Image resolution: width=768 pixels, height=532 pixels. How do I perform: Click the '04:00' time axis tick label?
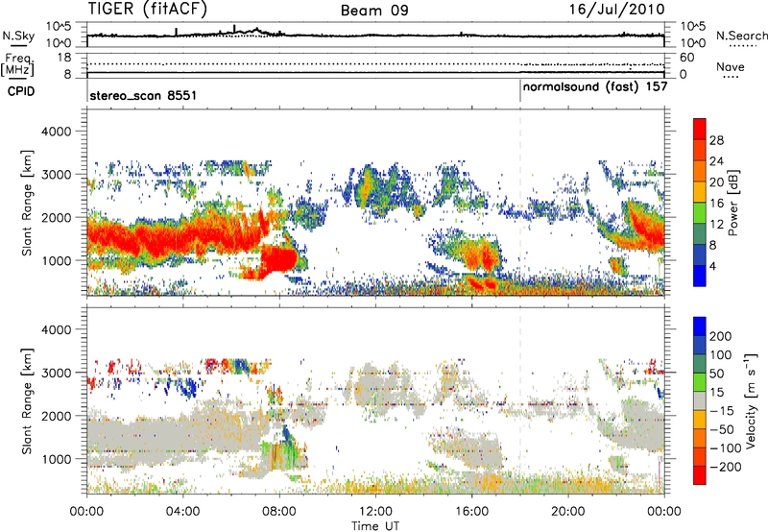[x=183, y=512]
